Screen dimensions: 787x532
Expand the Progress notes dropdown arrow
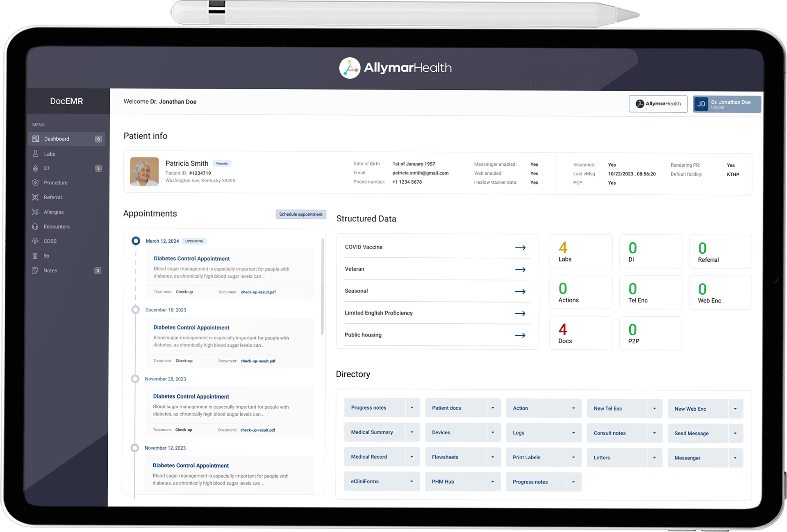pos(412,408)
